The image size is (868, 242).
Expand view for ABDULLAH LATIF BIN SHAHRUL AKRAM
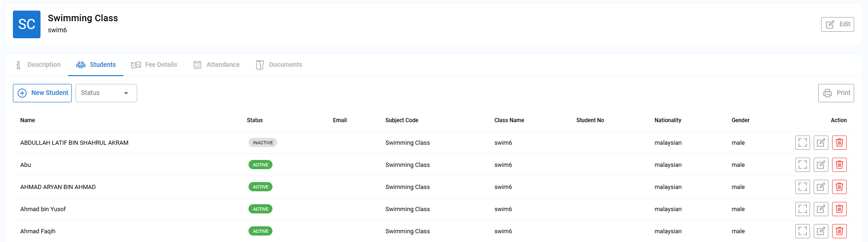pyautogui.click(x=802, y=142)
